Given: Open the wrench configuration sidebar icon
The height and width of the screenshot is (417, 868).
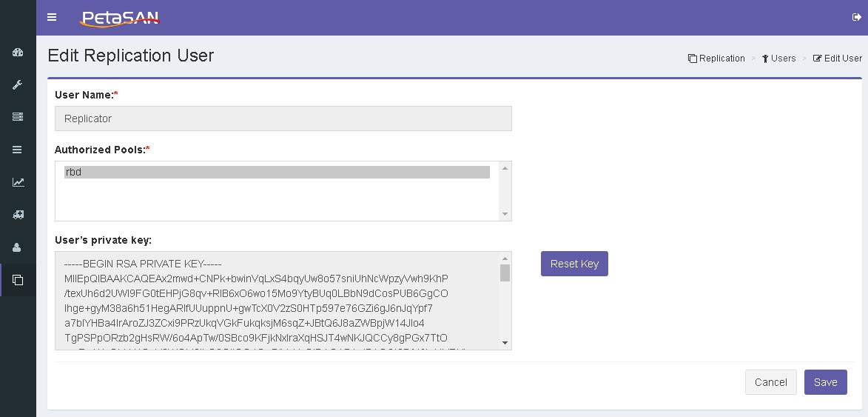Looking at the screenshot, I should pos(18,84).
